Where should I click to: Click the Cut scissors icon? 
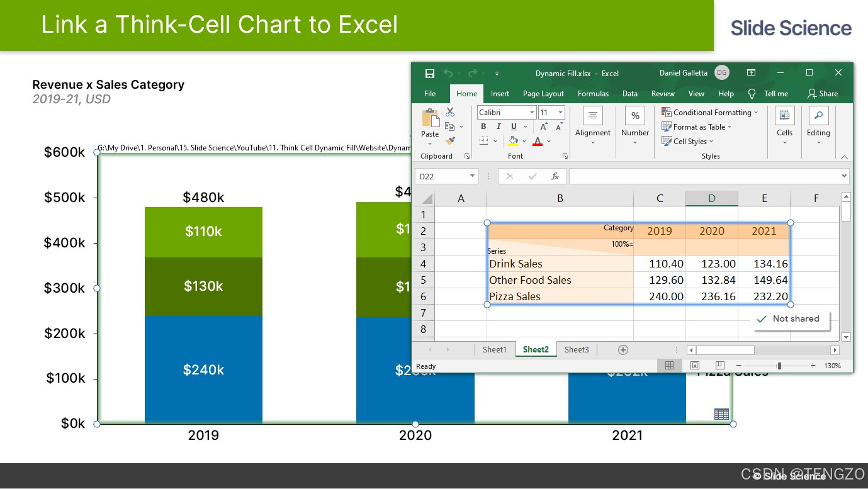450,112
